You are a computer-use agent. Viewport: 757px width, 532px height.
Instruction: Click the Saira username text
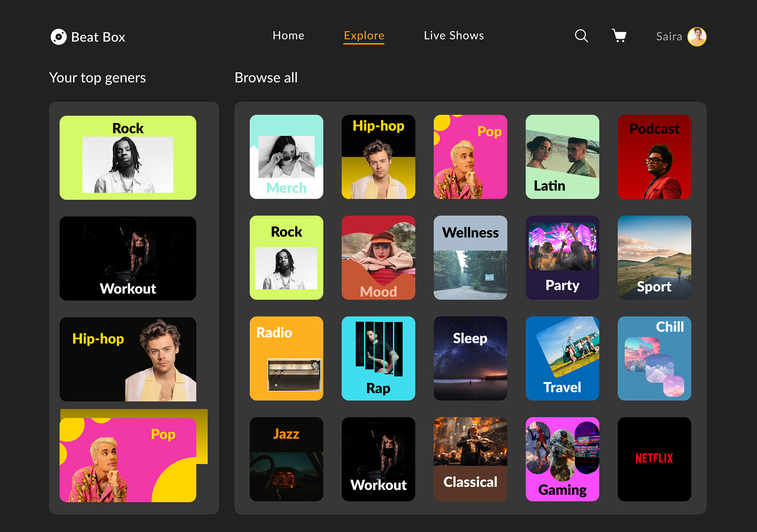click(x=669, y=37)
